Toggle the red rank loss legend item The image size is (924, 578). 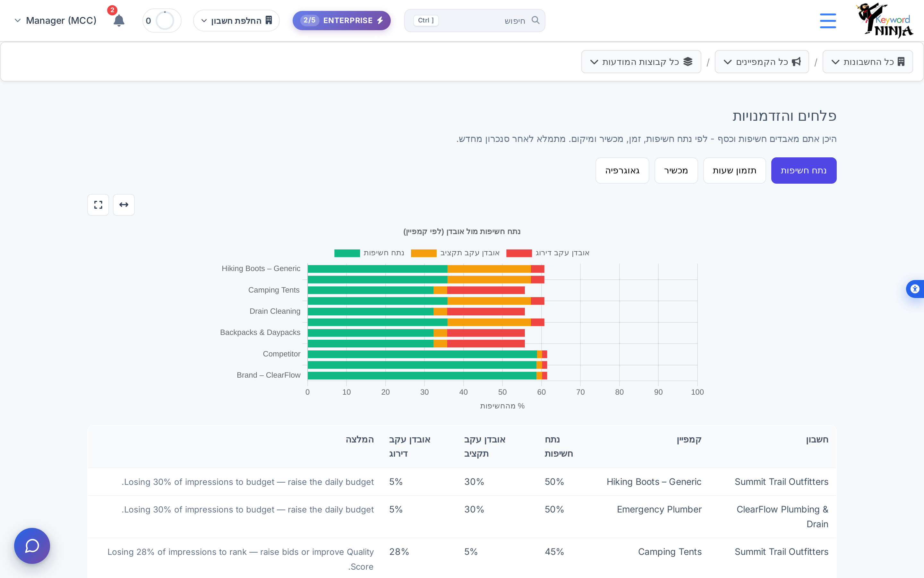[x=548, y=253]
